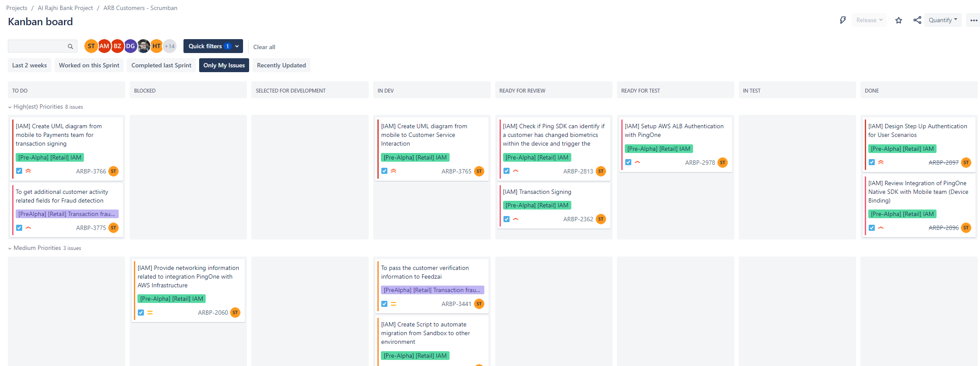Click task type checkbox on ARBP-2362

pos(507,219)
